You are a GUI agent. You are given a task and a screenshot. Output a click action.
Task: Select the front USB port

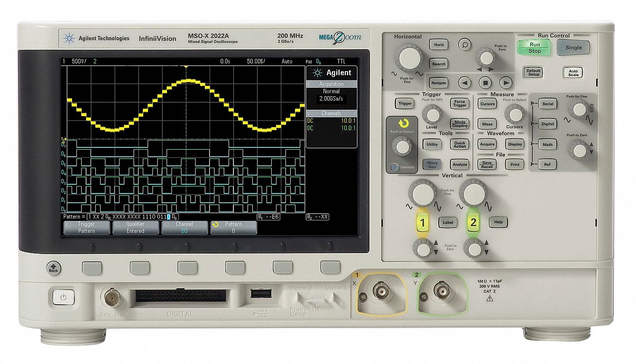click(x=260, y=294)
